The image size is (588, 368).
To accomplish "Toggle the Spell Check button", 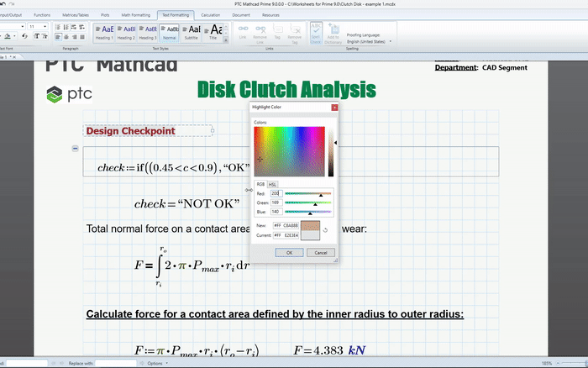I will coord(316,33).
